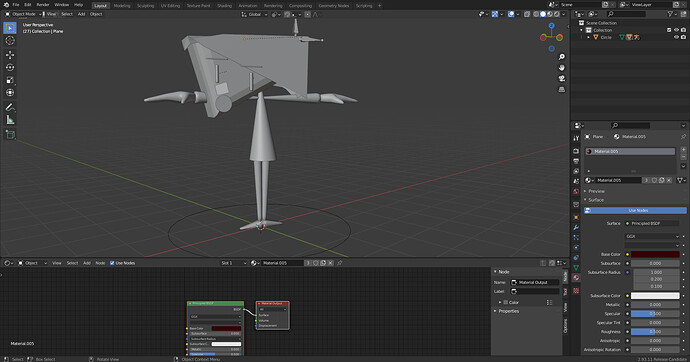Disable Circle in renders via its camera icon
The height and width of the screenshot is (362, 690).
click(683, 37)
